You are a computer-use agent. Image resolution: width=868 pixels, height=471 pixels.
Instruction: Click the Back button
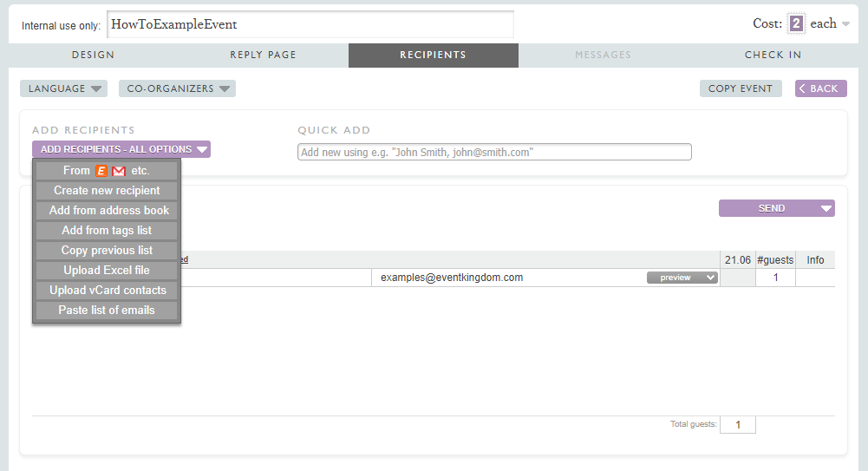tap(820, 88)
